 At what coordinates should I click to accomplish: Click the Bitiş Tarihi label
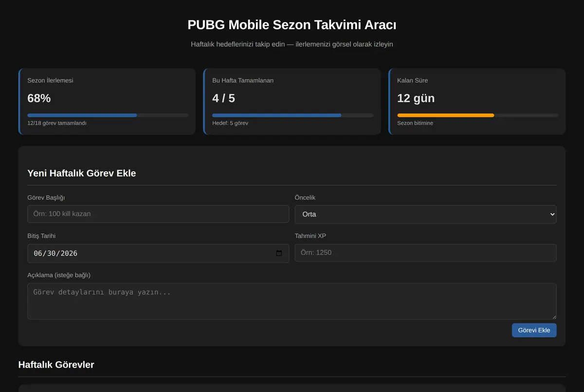[41, 236]
